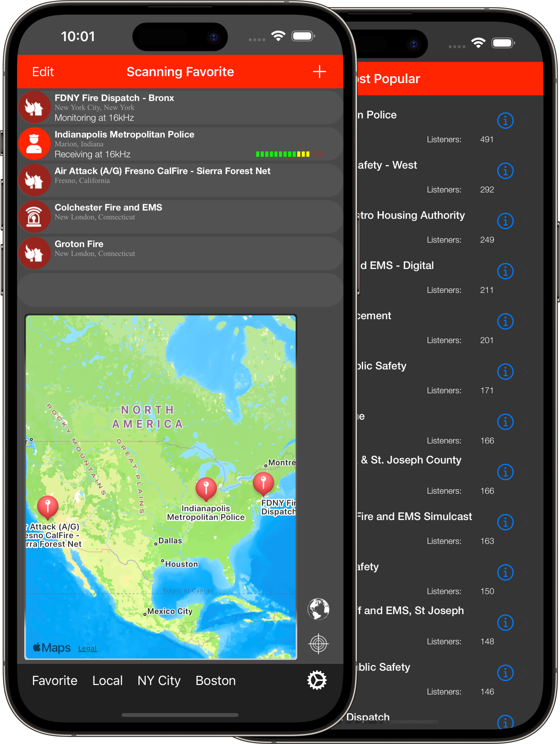Open the Legal link on map
This screenshot has height=744, width=560.
(87, 648)
